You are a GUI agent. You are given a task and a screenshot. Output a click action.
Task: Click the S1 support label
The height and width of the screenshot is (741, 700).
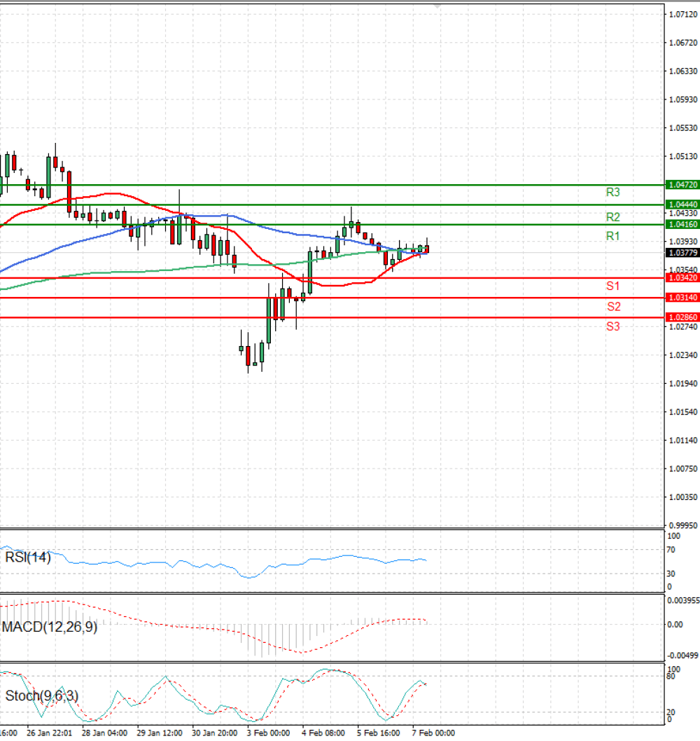612,286
